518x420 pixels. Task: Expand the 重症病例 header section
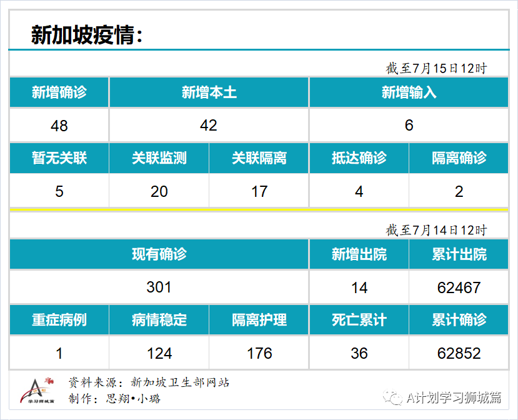coord(59,319)
